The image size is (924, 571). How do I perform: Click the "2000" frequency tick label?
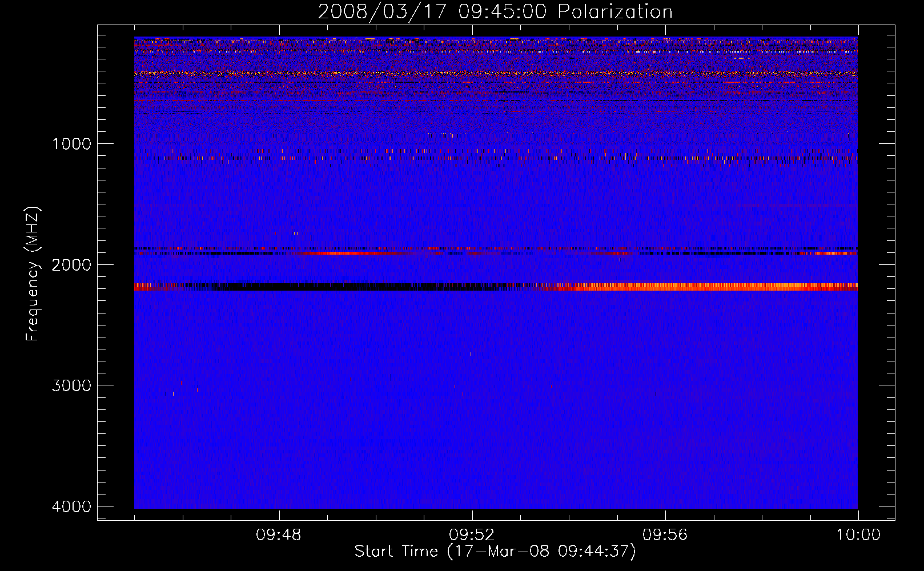(x=71, y=265)
